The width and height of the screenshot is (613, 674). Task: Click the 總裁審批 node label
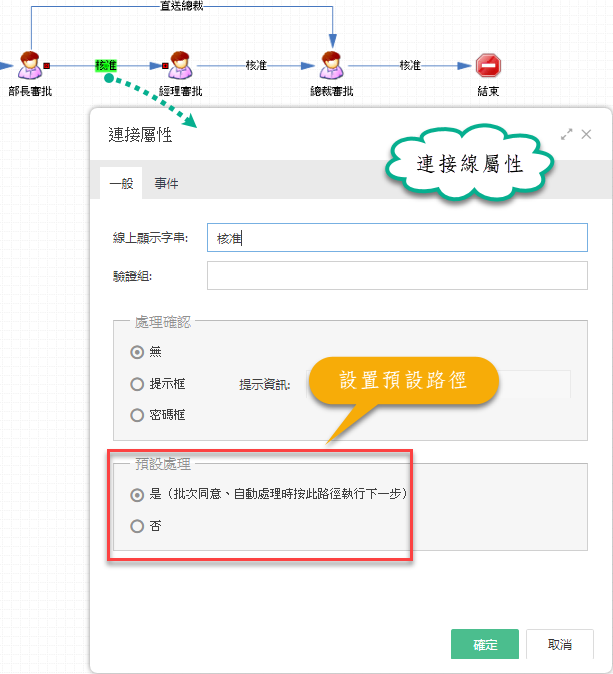click(x=332, y=91)
